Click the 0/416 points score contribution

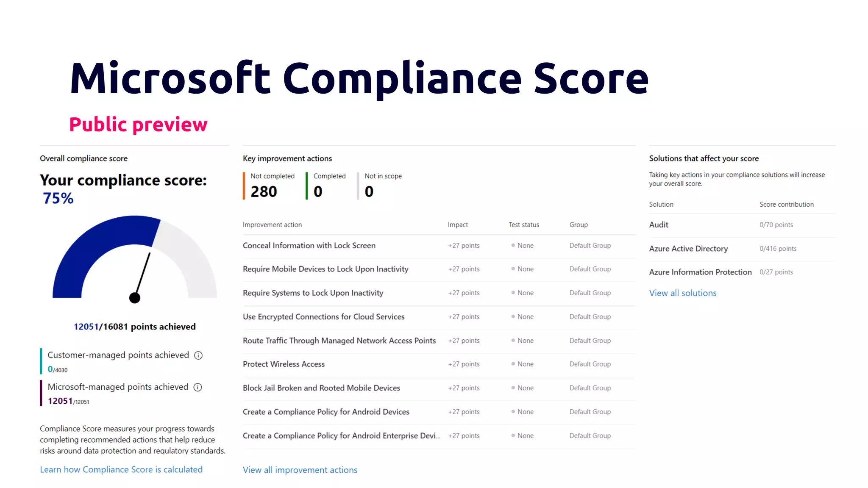tap(778, 249)
